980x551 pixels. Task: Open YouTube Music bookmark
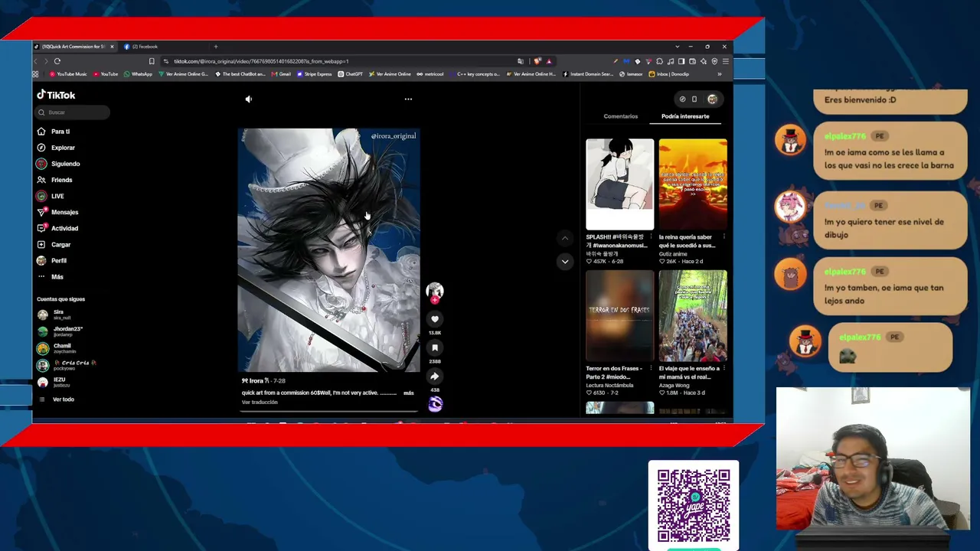coord(68,74)
